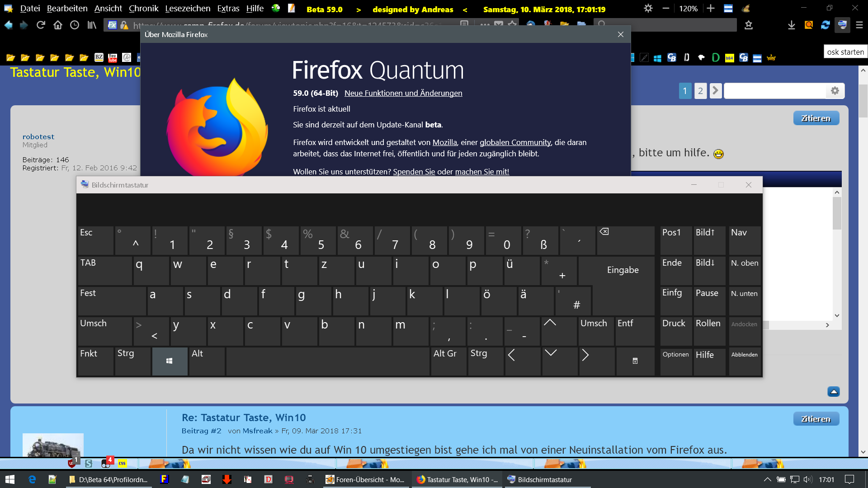
Task: Click Zitieren button on first post
Action: tap(816, 118)
